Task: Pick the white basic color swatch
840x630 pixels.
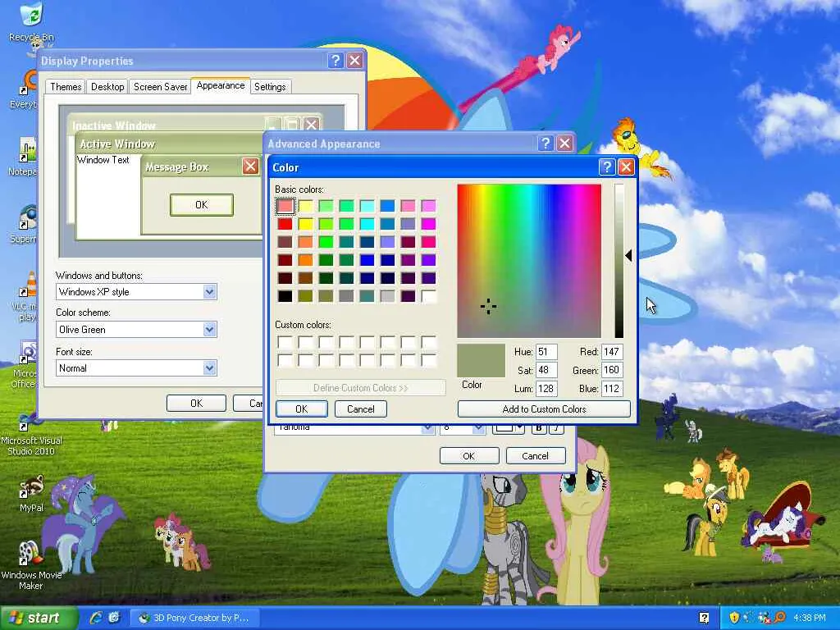Action: [428, 295]
